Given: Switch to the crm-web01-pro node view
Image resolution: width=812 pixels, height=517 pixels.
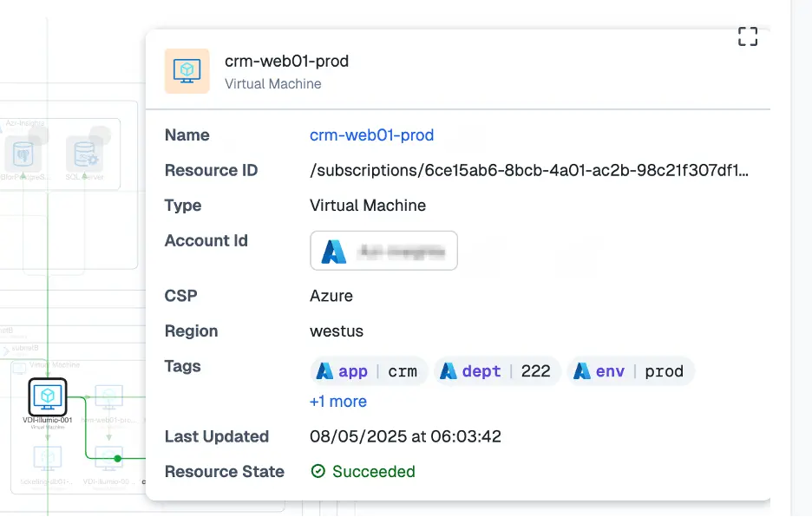Looking at the screenshot, I should 108,397.
